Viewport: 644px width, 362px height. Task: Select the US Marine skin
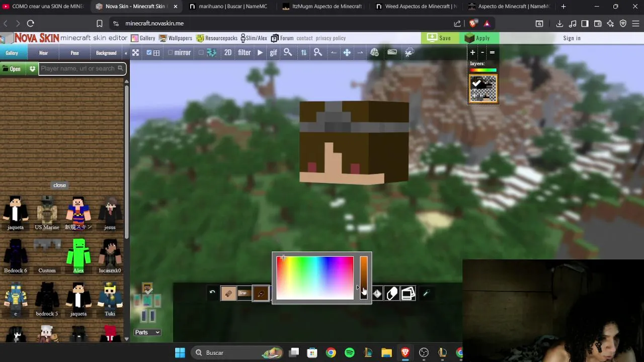(x=47, y=213)
